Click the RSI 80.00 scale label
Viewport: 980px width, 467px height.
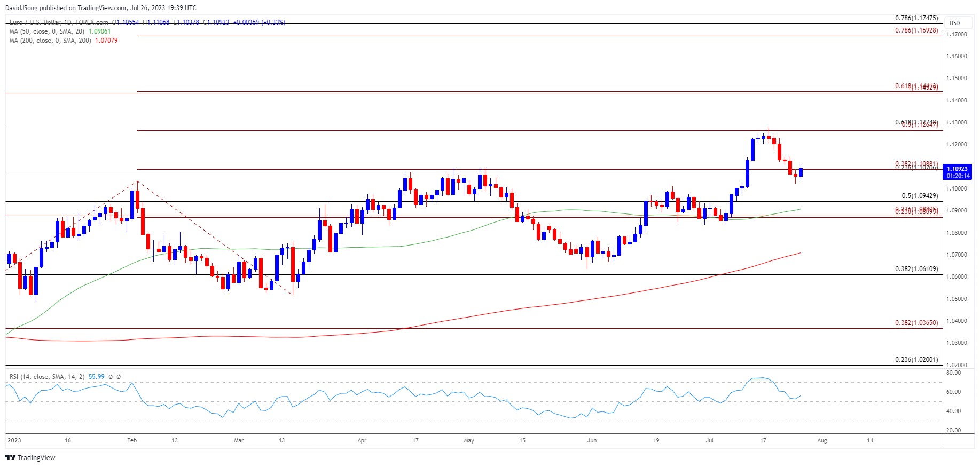[x=954, y=373]
